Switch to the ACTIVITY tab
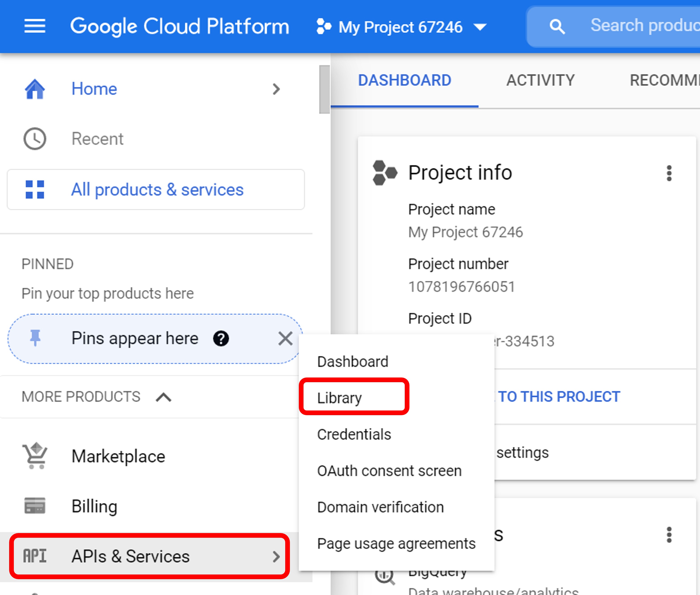 [x=540, y=81]
